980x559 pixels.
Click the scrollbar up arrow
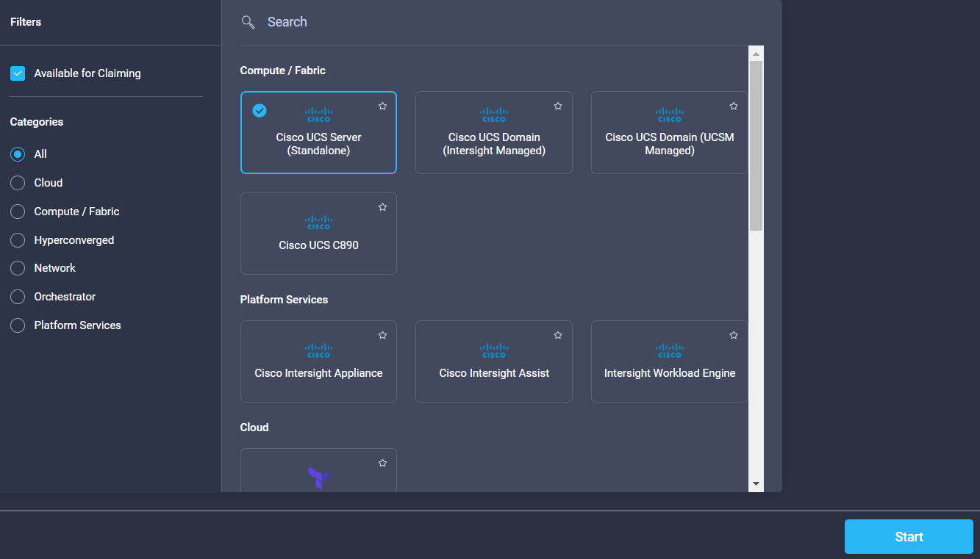coord(756,53)
